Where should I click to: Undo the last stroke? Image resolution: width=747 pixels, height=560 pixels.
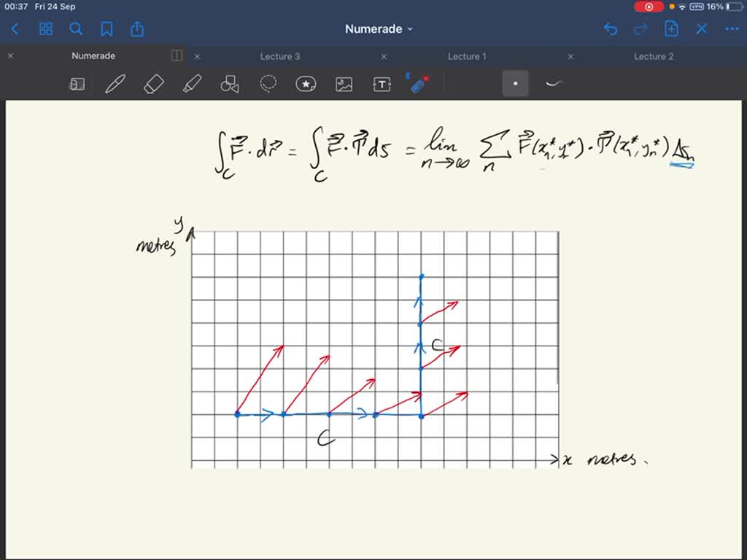tap(611, 29)
